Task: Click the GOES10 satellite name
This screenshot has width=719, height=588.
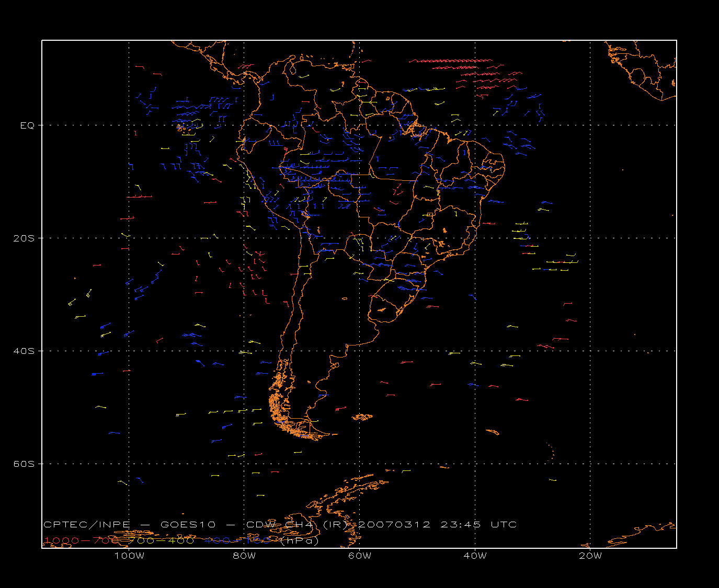Action: tap(189, 525)
